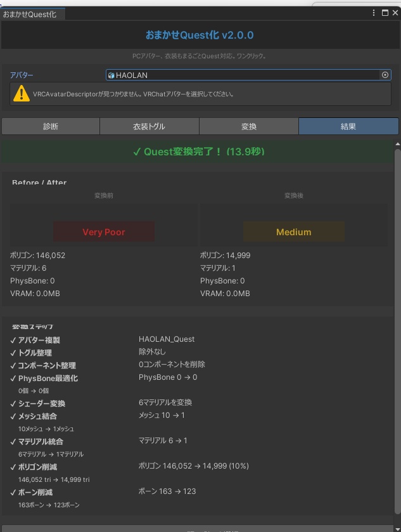Switch to the 変換 tab
The image size is (401, 532).
pyautogui.click(x=249, y=127)
